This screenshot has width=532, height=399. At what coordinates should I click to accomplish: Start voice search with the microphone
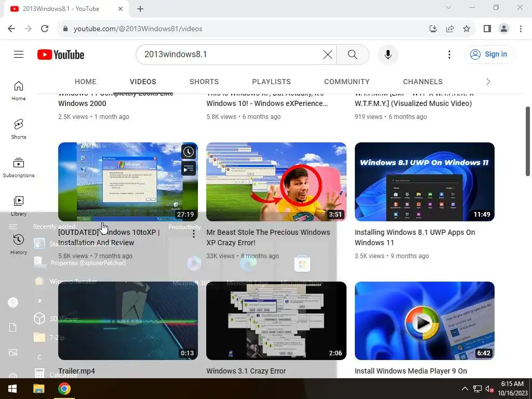[388, 54]
